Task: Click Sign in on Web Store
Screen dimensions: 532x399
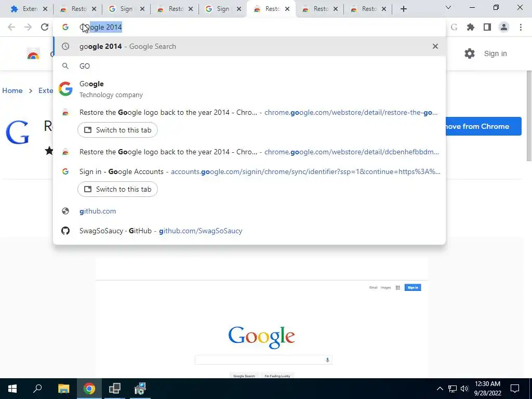Action: click(495, 54)
